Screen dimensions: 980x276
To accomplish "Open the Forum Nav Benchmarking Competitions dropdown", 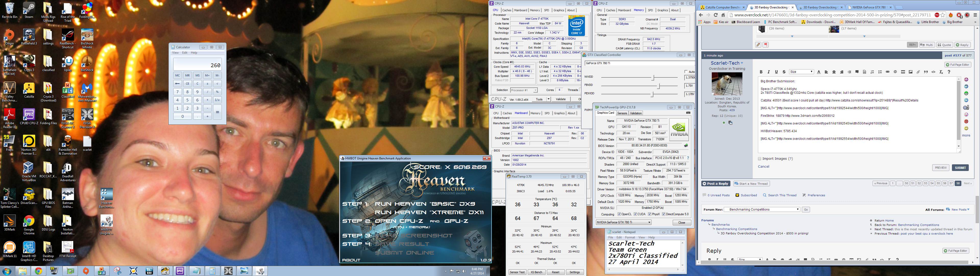I will (762, 209).
